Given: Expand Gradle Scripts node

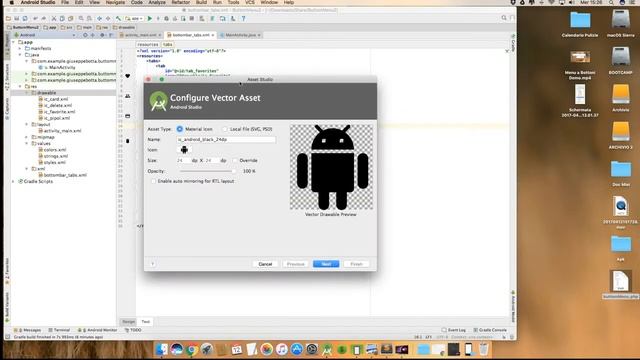Looking at the screenshot, I should pyautogui.click(x=13, y=181).
